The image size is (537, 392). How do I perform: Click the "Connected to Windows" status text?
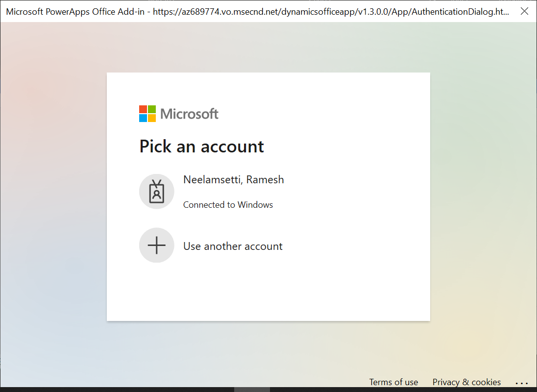coord(228,205)
